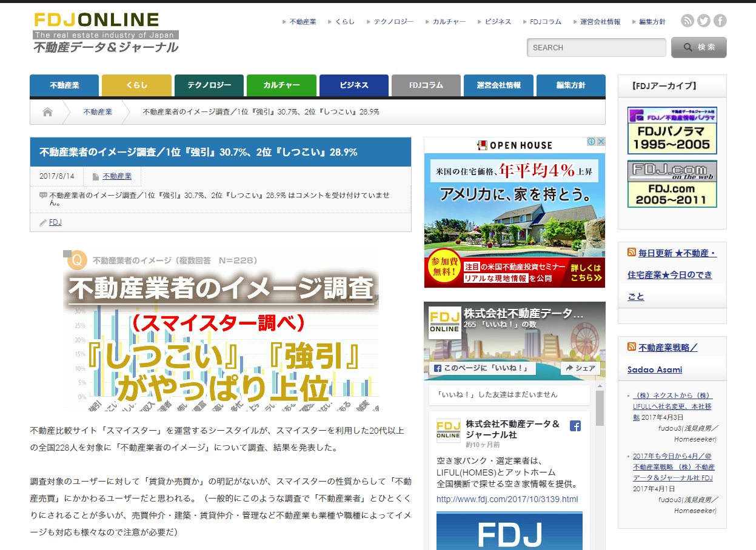Open the 編集方針 category tab
Screen dimensions: 756x550
571,85
